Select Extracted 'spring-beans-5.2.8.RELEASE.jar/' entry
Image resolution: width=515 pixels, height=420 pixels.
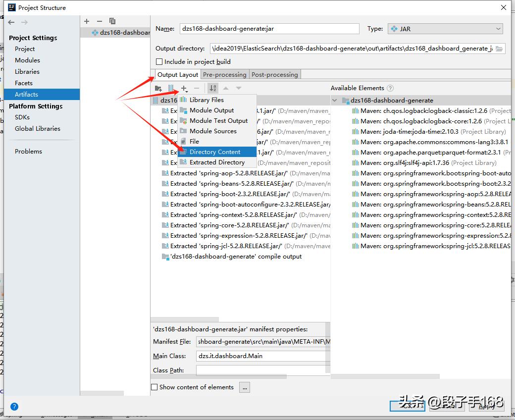click(x=246, y=184)
